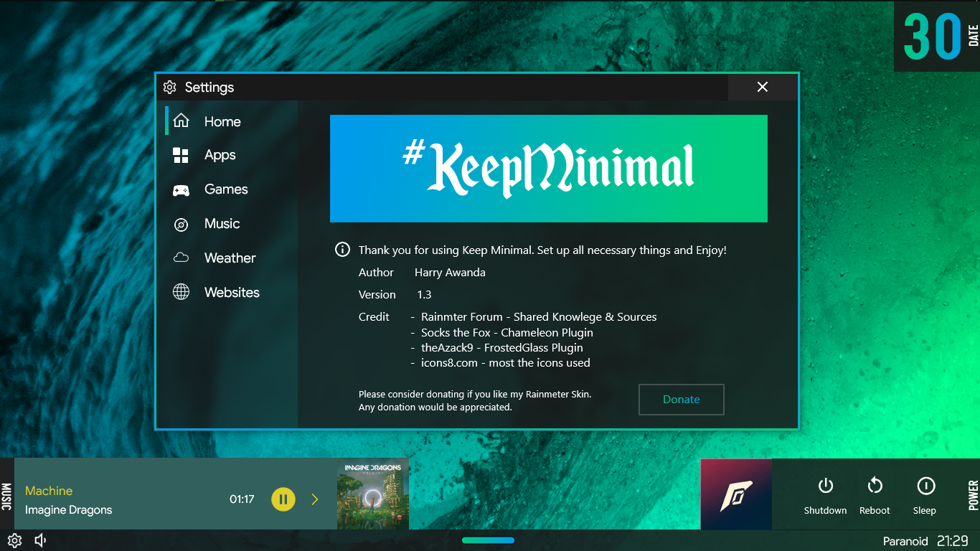Click the #KeepMinimal banner
This screenshot has height=551, width=980.
click(549, 169)
